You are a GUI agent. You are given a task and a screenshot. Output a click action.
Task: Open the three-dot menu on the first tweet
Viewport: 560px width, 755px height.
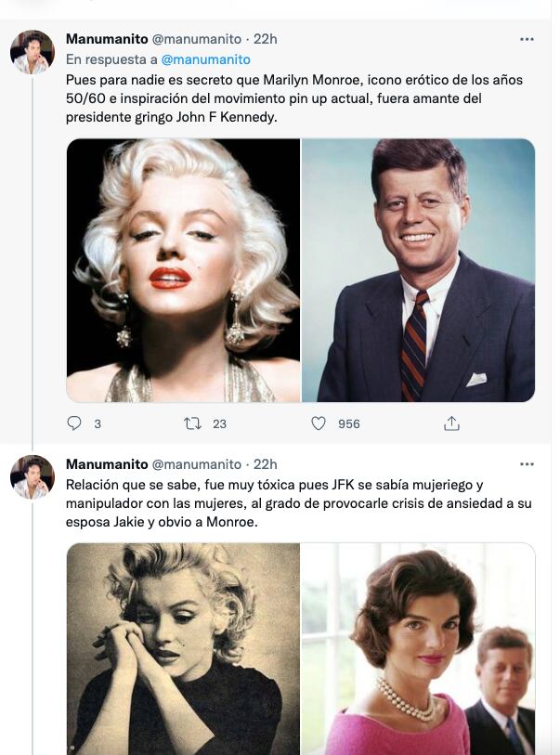point(527,39)
